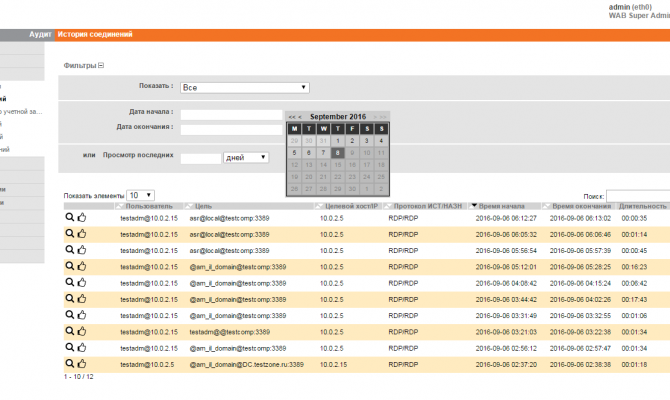Collapse the Фильтры section
The image size is (670, 400).
tap(101, 65)
